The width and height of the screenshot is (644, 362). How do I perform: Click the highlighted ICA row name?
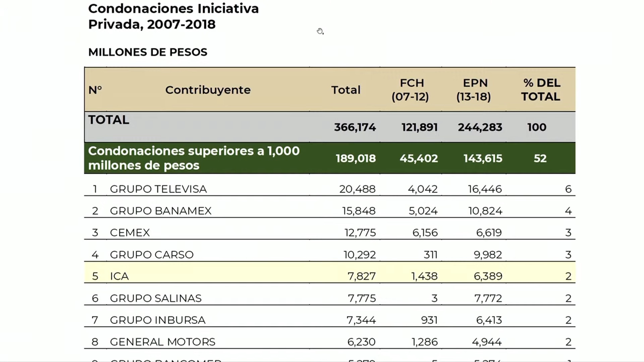click(x=119, y=276)
